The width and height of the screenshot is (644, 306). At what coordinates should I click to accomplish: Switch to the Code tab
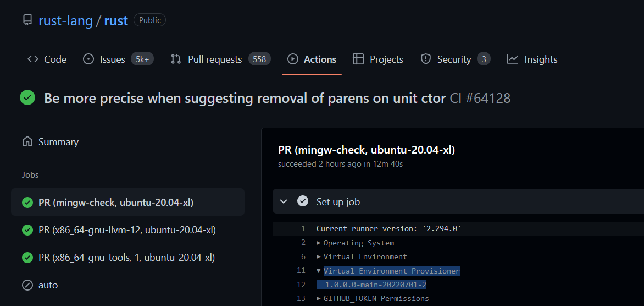[47, 59]
